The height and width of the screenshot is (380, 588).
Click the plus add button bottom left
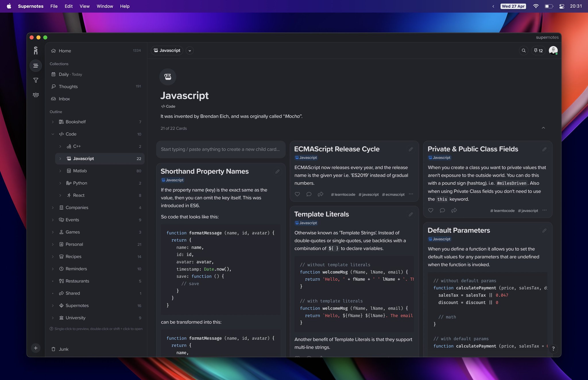[36, 348]
